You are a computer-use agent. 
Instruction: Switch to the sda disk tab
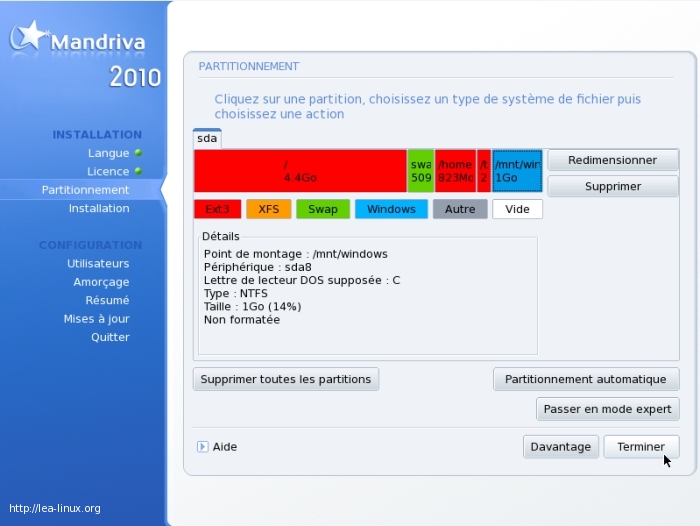[x=207, y=139]
